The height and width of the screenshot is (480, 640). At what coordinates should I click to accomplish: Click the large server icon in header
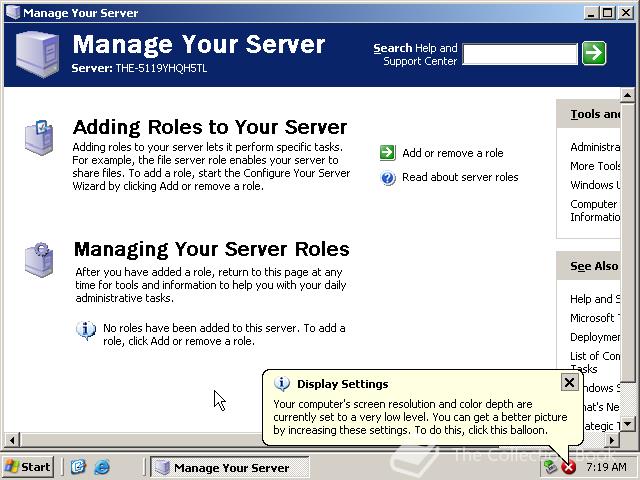(38, 54)
